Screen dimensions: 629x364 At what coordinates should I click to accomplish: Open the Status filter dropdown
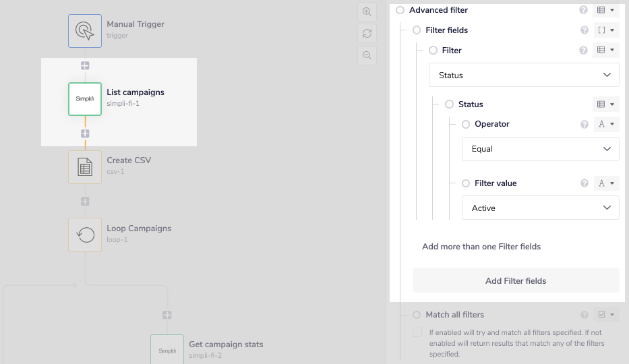coord(524,75)
